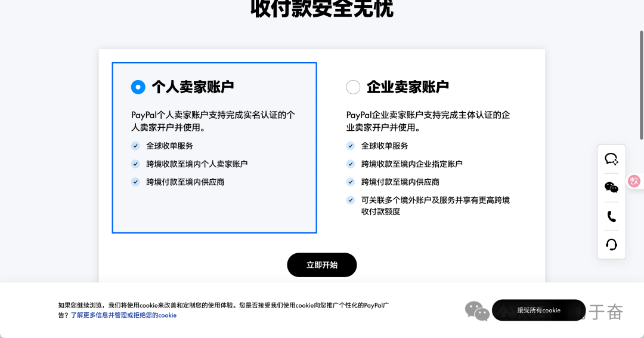Click the 个人卖家账户 card heading
Viewport: 644px width, 338px height.
click(193, 87)
